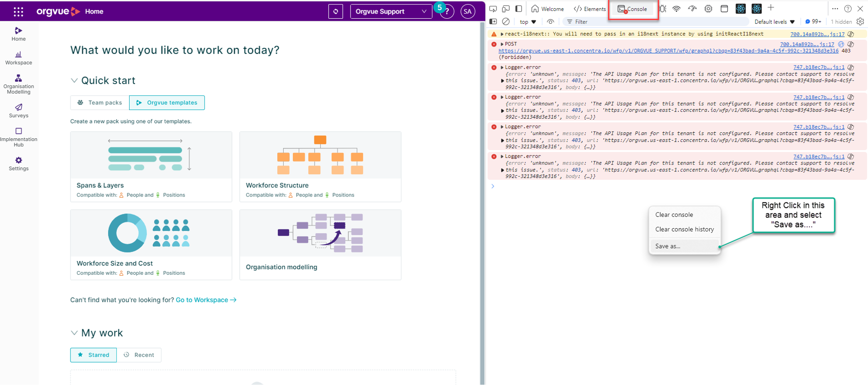Collapse the My work section
This screenshot has height=387, width=868.
tap(74, 333)
